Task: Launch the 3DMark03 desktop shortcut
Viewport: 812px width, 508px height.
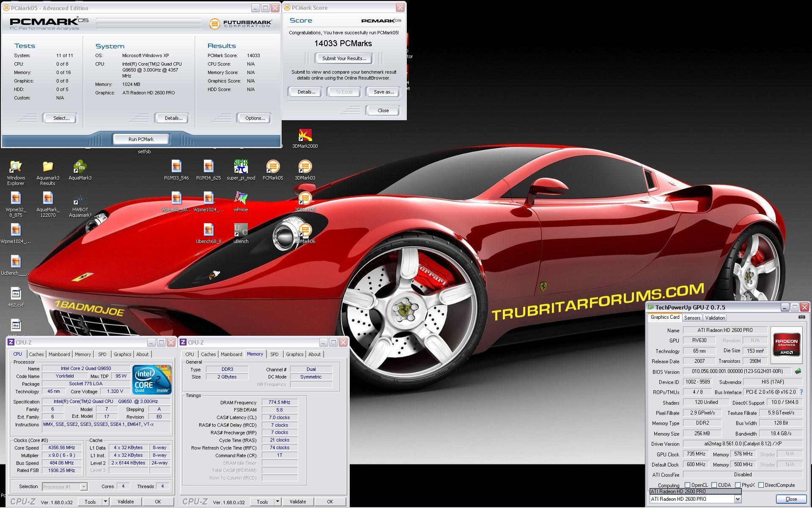Action: (x=305, y=170)
